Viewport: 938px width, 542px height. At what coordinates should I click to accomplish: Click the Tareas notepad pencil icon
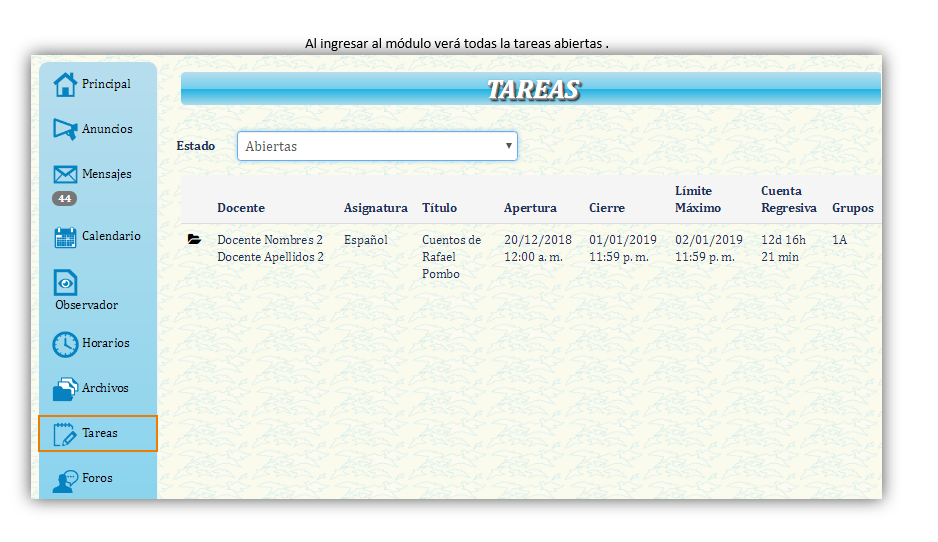click(65, 434)
